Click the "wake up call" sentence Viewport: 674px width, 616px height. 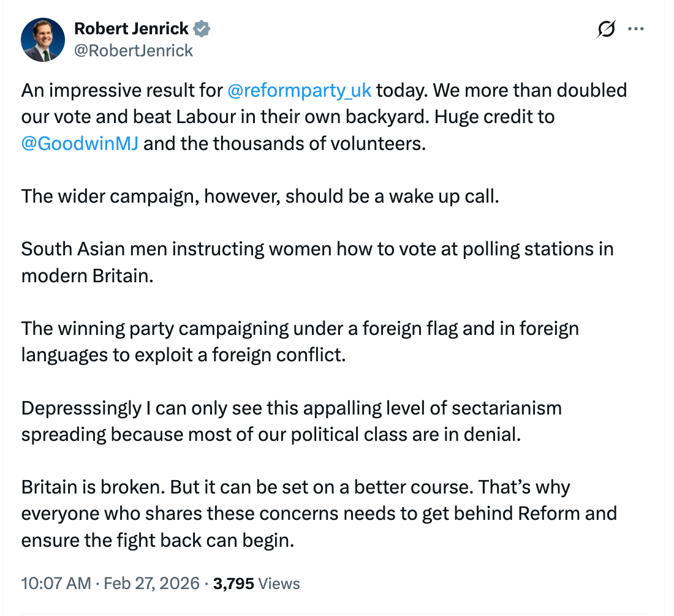[x=260, y=197]
